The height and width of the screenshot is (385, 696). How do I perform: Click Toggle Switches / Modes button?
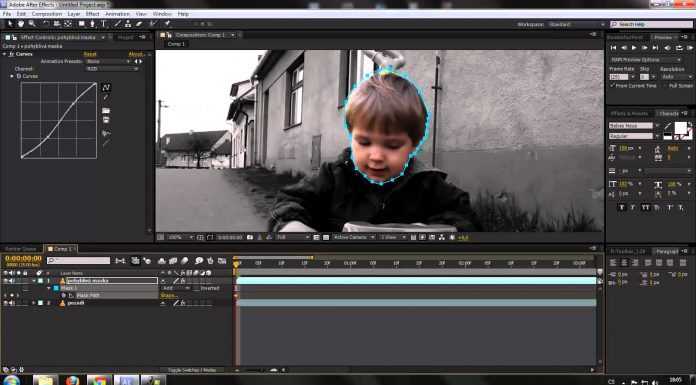(x=191, y=370)
